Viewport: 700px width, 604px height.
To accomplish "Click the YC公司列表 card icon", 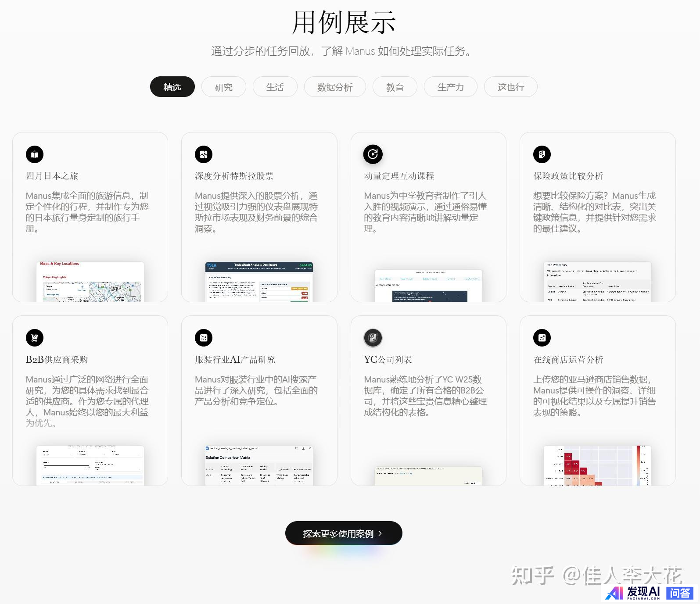I will pos(373,338).
